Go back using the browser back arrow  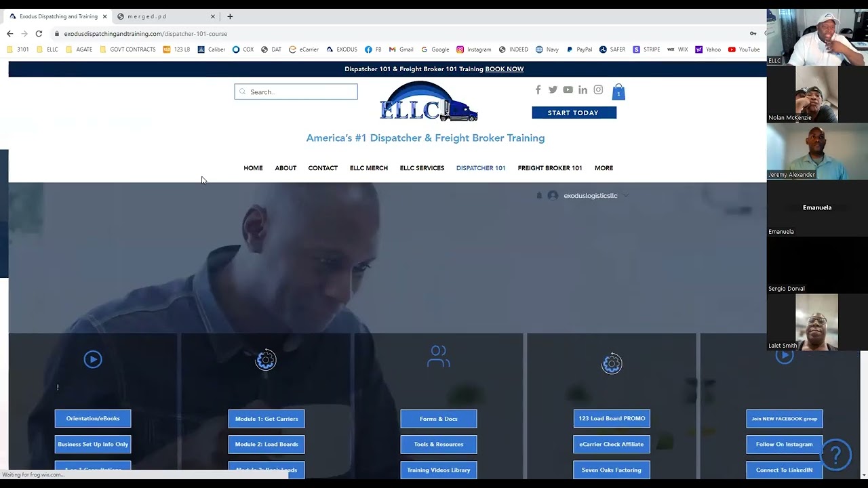point(9,34)
